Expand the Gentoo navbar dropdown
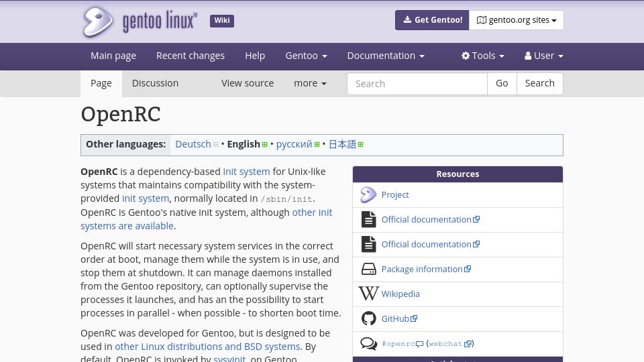644x362 pixels. (x=306, y=56)
